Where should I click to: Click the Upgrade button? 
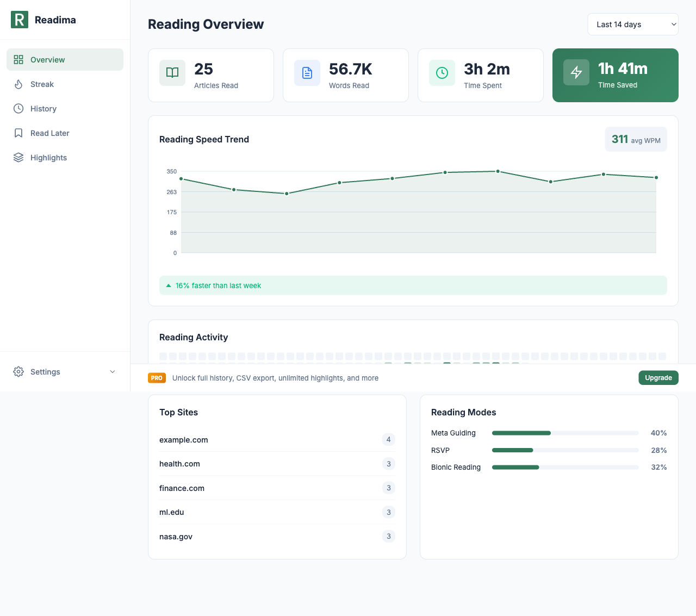coord(658,377)
